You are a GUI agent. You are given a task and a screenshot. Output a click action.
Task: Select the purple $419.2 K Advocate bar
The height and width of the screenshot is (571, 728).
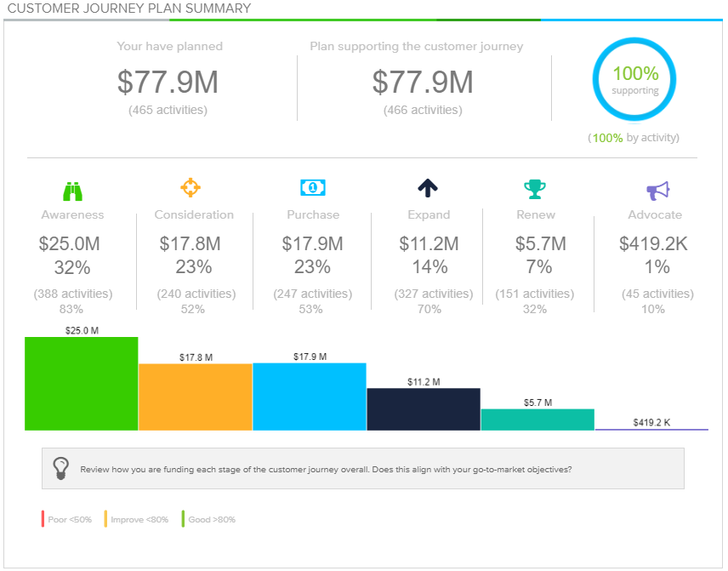[651, 429]
